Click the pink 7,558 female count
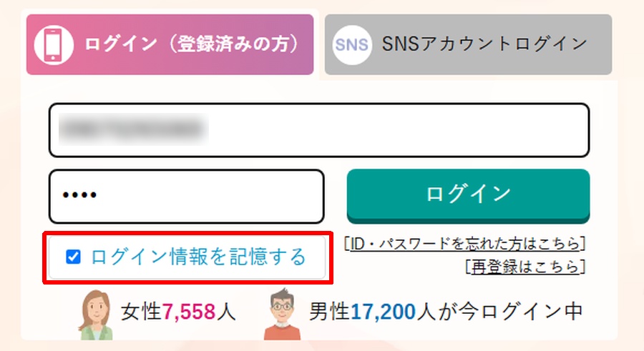The width and height of the screenshot is (644, 351). 188,312
